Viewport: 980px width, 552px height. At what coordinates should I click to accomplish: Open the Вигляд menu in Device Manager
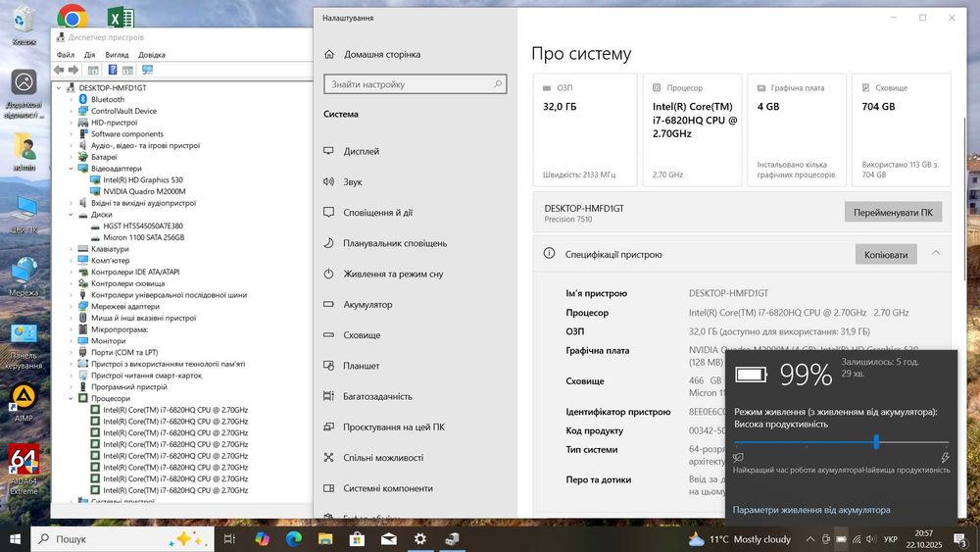pos(117,54)
